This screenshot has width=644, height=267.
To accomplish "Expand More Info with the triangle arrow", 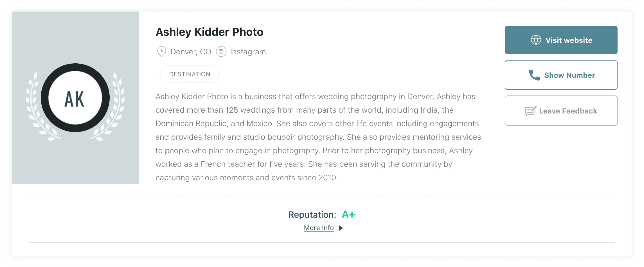I will click(x=341, y=228).
